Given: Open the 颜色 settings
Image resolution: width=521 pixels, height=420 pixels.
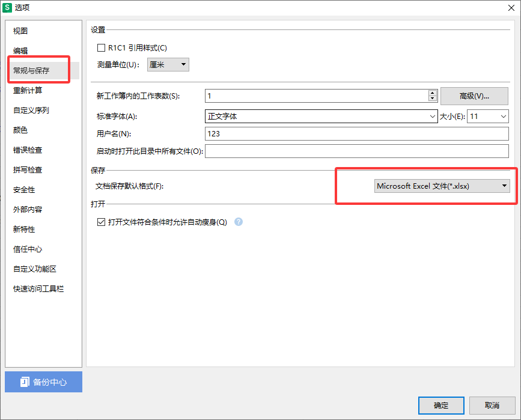Looking at the screenshot, I should [20, 130].
